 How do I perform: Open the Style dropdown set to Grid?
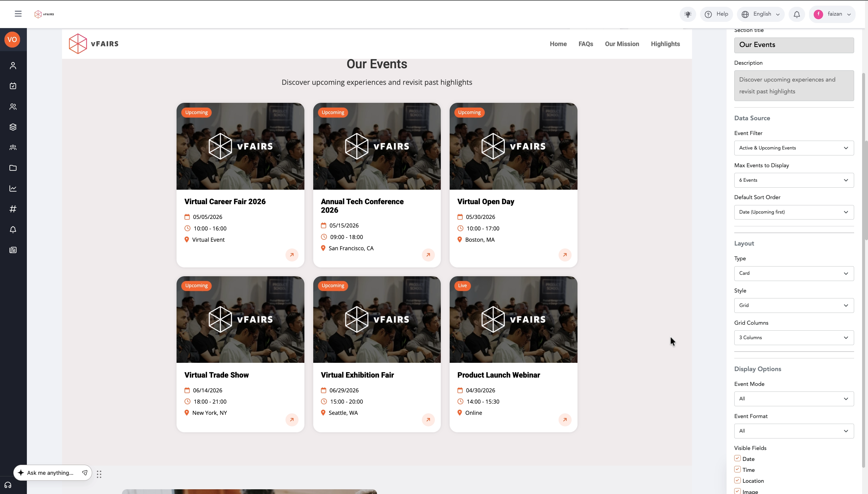click(794, 305)
